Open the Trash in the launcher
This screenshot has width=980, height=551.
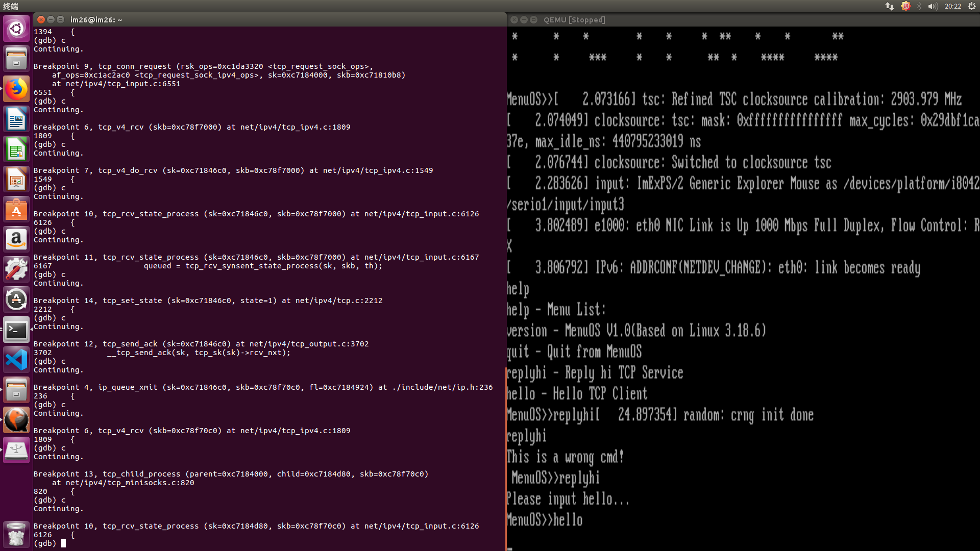(x=16, y=534)
